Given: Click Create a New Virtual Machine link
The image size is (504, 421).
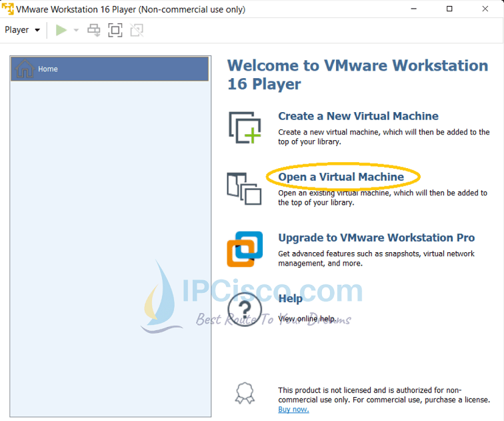Looking at the screenshot, I should [x=358, y=116].
